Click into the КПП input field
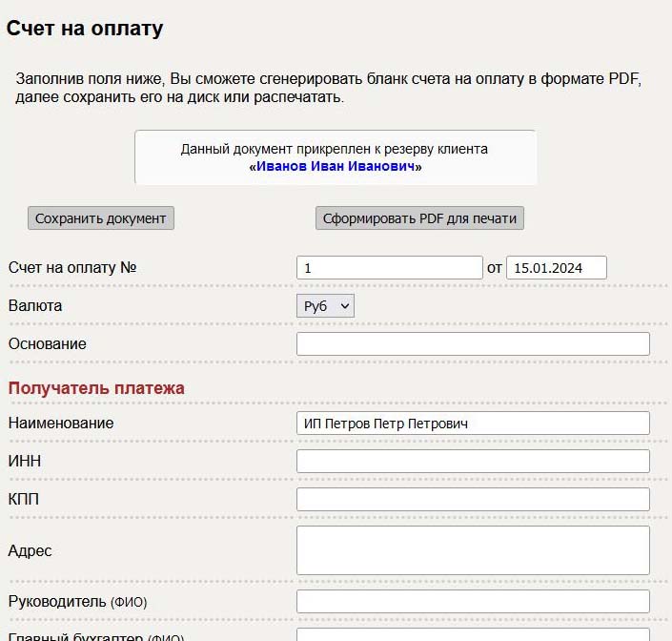This screenshot has height=641, width=672. coord(473,499)
